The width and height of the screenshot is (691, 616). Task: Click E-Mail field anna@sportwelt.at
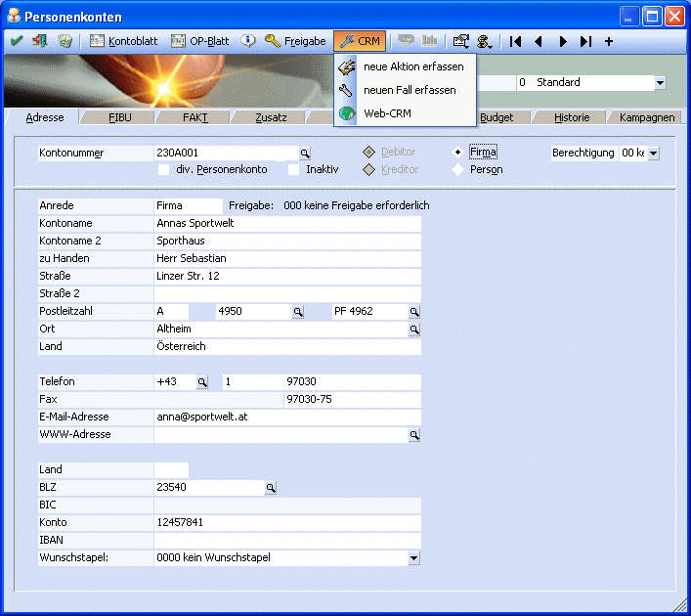[287, 418]
